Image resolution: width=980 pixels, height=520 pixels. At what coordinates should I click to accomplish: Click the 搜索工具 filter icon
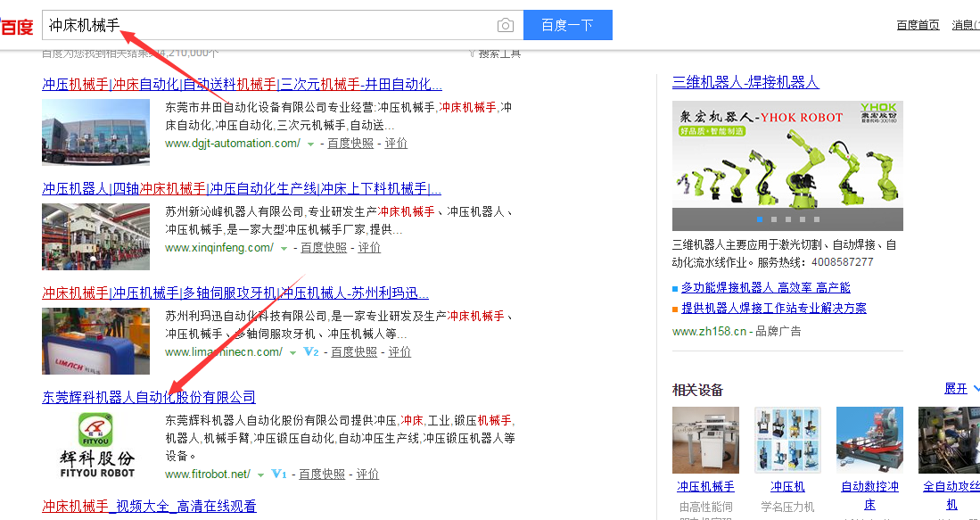click(x=473, y=54)
